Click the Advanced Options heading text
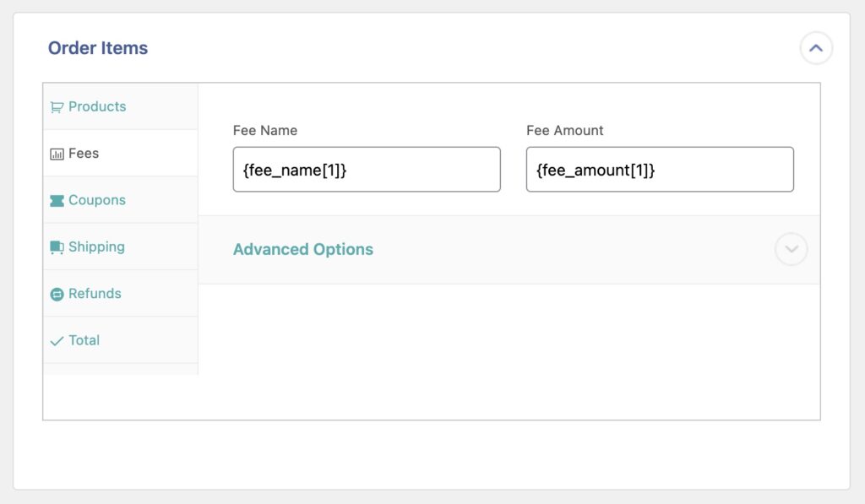The image size is (865, 504). 303,249
